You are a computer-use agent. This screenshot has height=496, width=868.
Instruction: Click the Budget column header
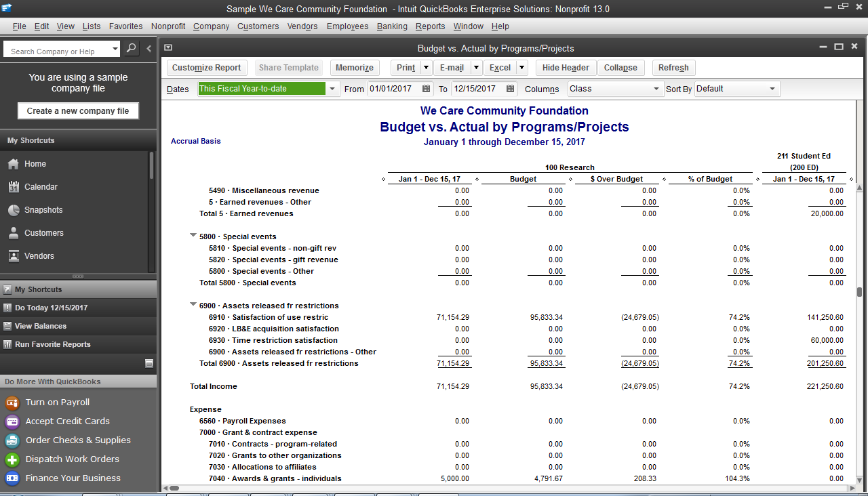click(x=523, y=179)
